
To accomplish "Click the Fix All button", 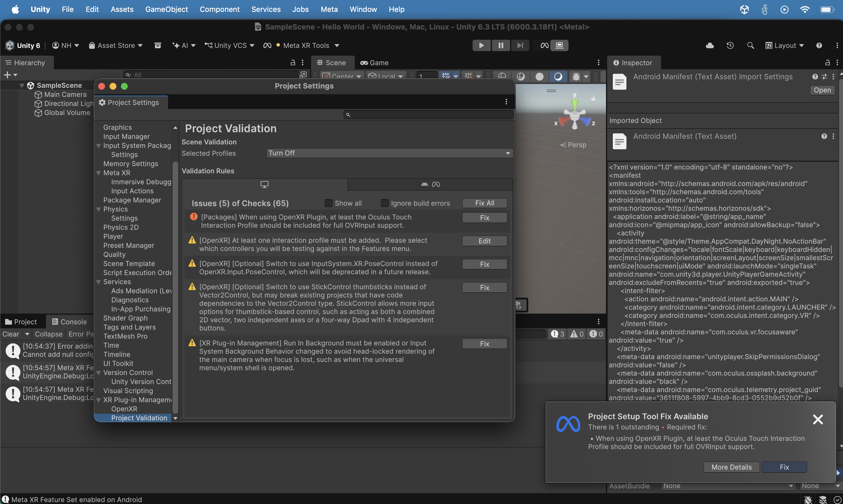I will 484,203.
